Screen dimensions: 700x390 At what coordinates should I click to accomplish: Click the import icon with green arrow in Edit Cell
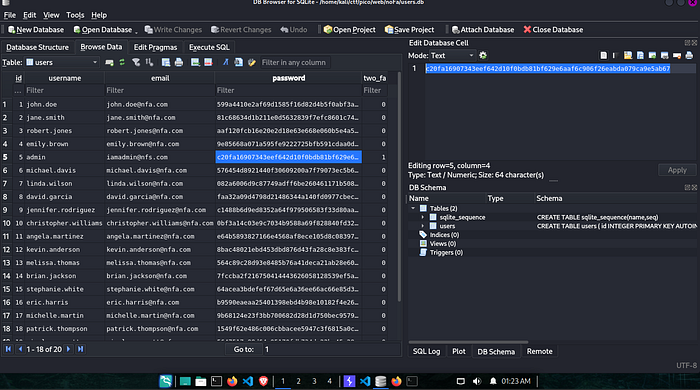coord(652,55)
